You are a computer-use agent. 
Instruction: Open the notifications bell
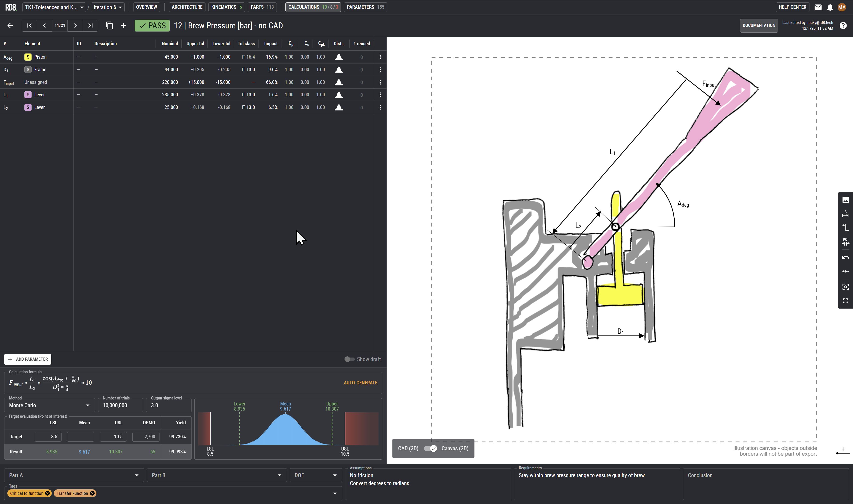(x=829, y=7)
